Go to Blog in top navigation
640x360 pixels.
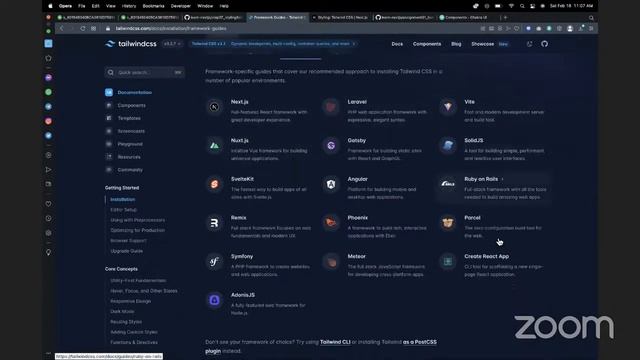(x=456, y=44)
